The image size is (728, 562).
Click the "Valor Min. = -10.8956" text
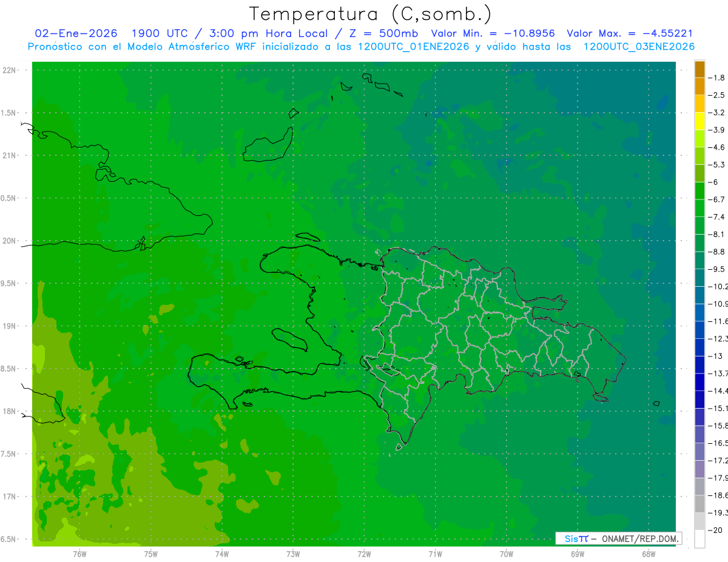pos(493,33)
